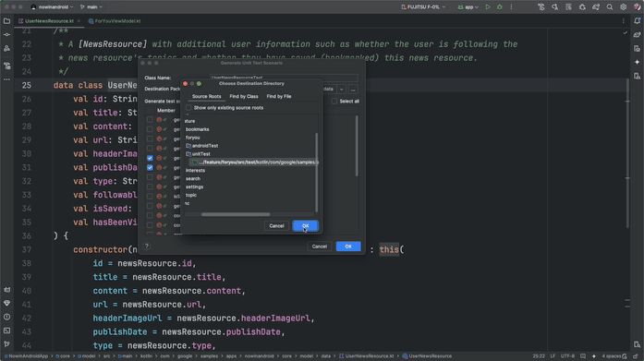Open the Resource Manager sidebar icon
The image size is (644, 361).
pos(7,48)
